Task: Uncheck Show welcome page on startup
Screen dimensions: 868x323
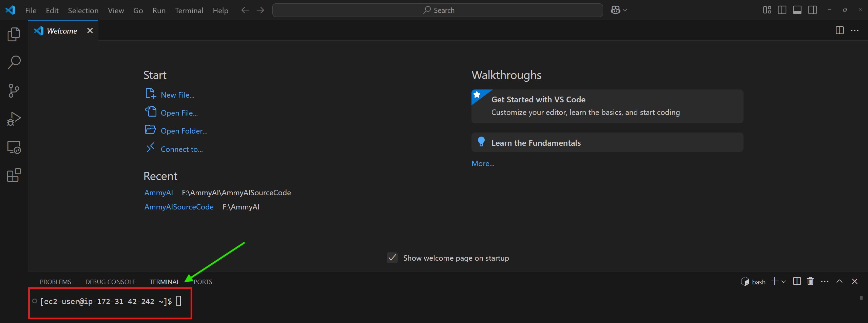Action: coord(392,258)
